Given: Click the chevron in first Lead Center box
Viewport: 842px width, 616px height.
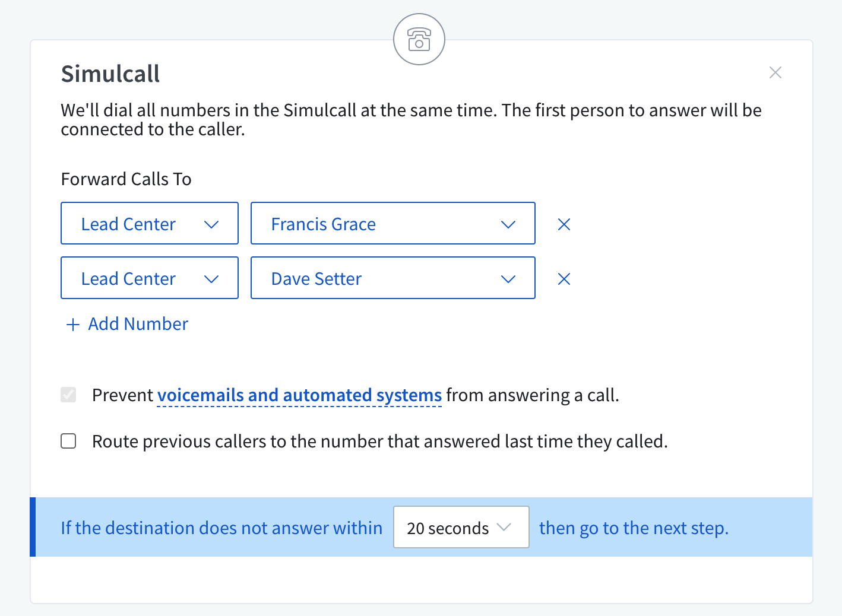Looking at the screenshot, I should [x=211, y=224].
